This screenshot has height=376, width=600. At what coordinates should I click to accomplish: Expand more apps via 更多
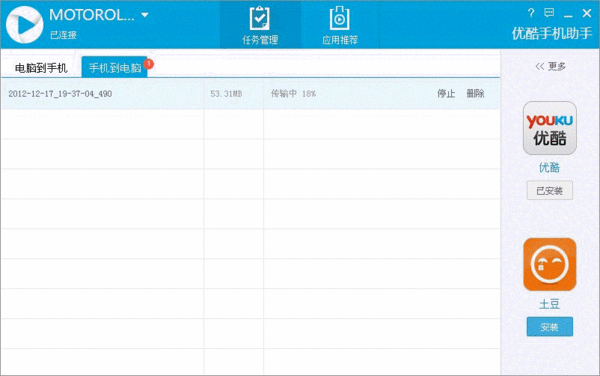550,67
